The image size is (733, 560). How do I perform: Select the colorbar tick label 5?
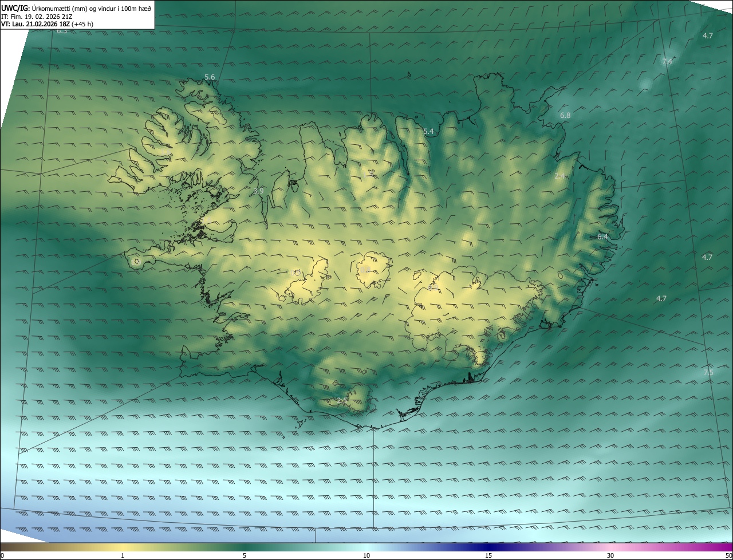pos(245,555)
